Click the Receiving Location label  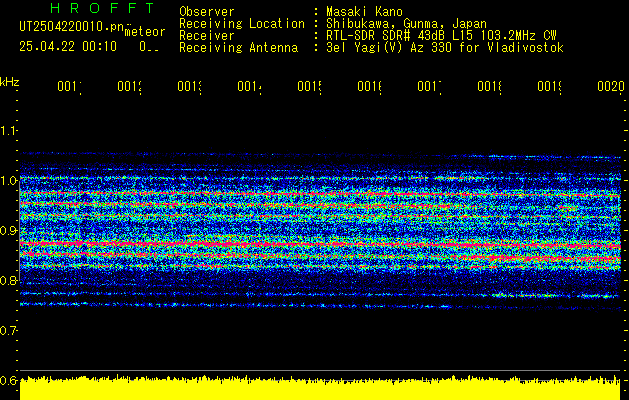242,24
